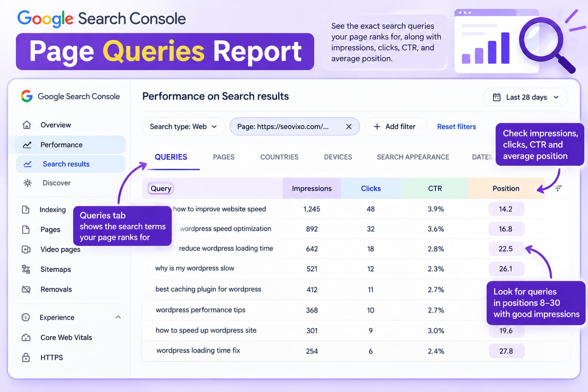Sort by the Position column header
The height and width of the screenshot is (392, 588).
[506, 188]
